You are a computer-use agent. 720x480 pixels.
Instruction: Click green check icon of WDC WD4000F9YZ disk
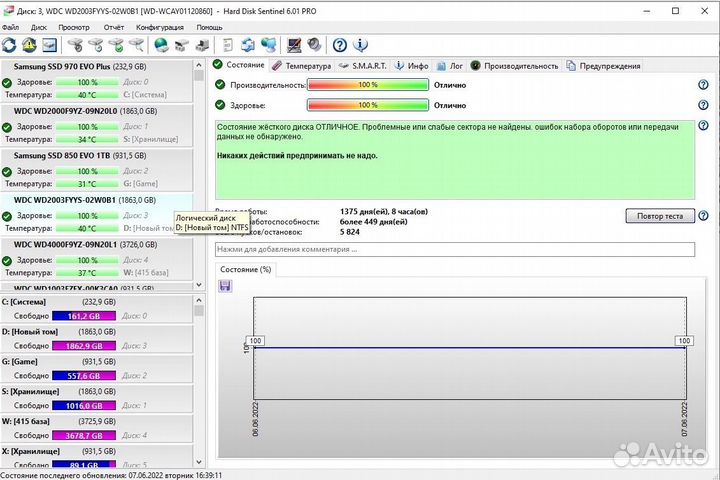pyautogui.click(x=7, y=261)
